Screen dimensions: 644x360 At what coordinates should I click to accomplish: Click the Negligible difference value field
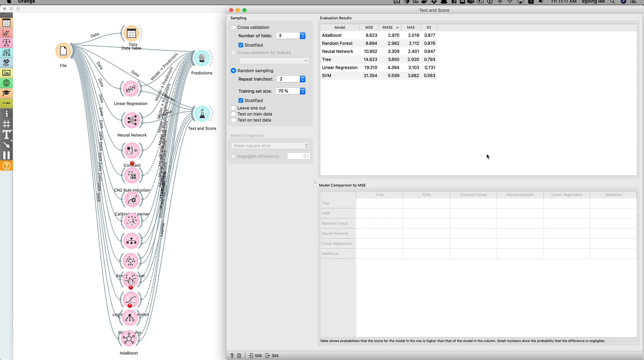[299, 156]
